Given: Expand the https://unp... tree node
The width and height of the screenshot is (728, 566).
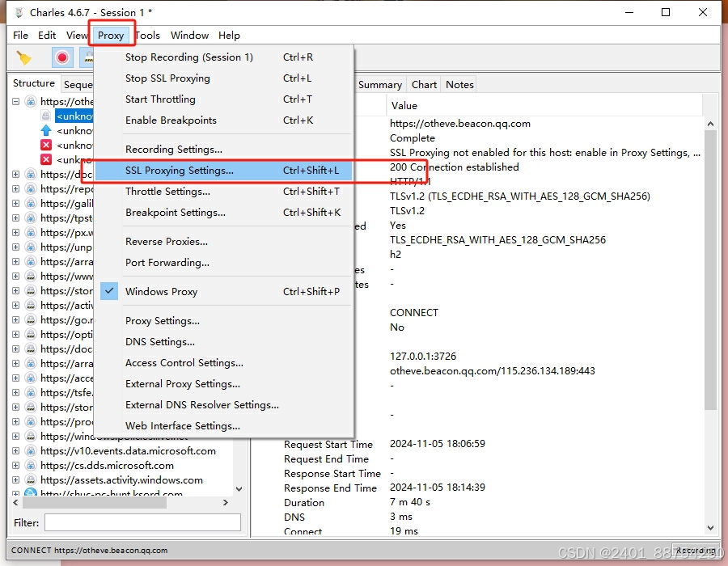Looking at the screenshot, I should coord(16,247).
